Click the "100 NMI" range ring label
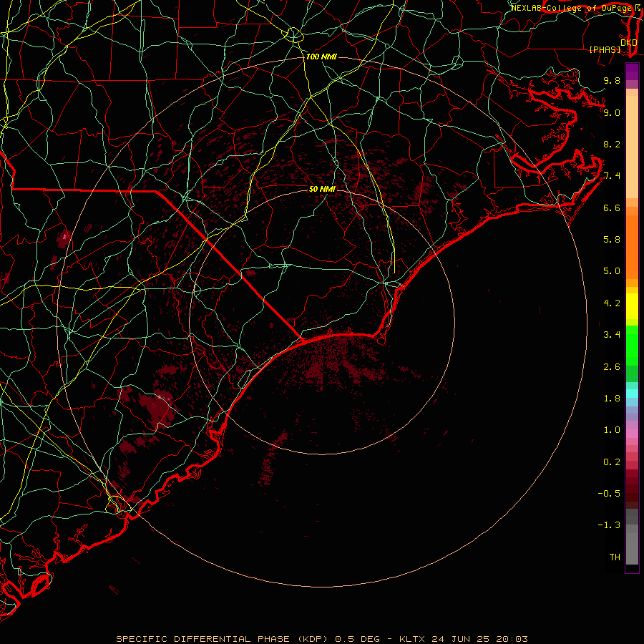This screenshot has height=644, width=644. click(x=321, y=57)
